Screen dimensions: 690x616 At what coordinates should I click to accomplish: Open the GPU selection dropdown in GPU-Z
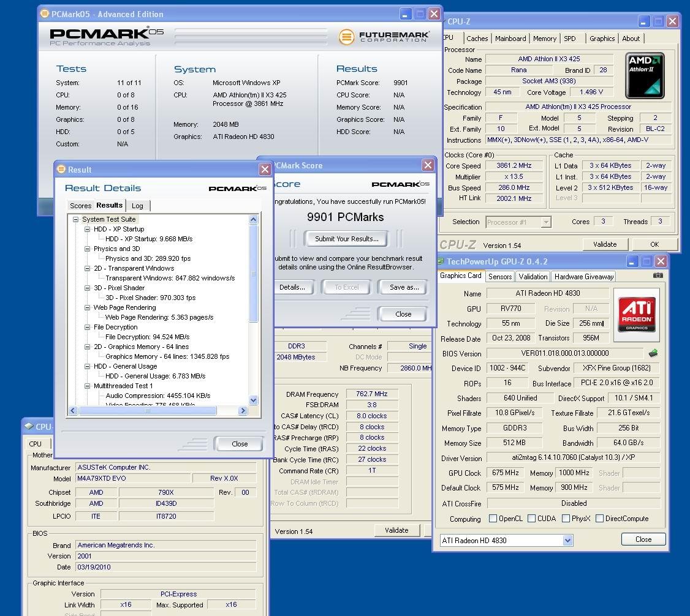(x=567, y=540)
